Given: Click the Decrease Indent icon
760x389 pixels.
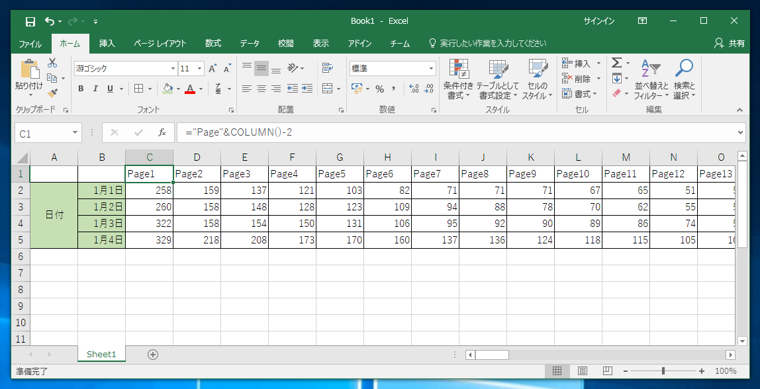Looking at the screenshot, I should tap(292, 89).
